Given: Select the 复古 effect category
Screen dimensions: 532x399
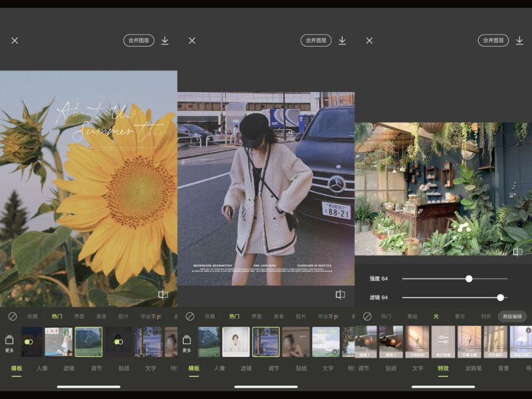Looking at the screenshot, I should (x=460, y=317).
